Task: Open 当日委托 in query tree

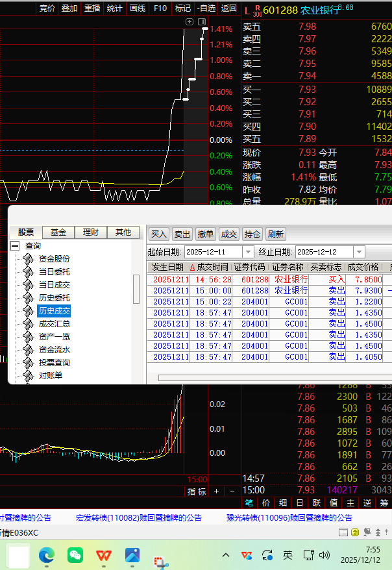Action: [x=54, y=272]
